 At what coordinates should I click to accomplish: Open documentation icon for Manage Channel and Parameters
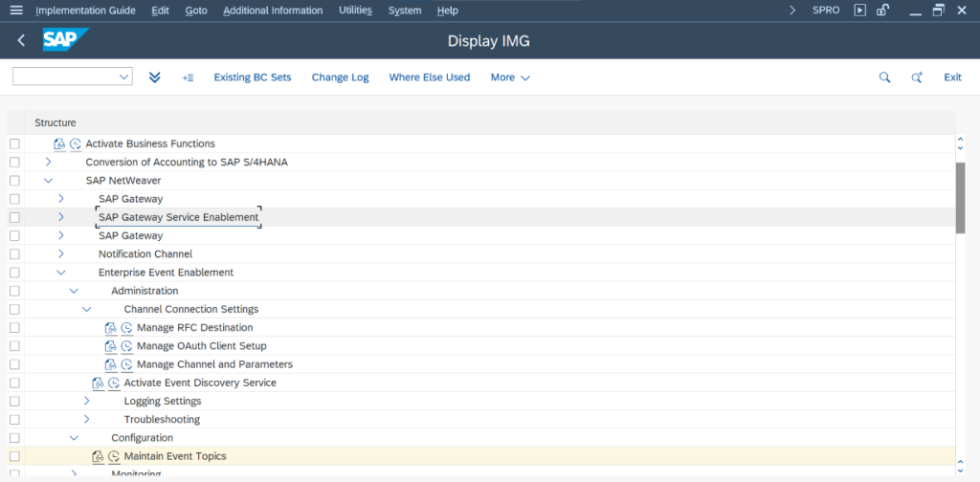[111, 364]
